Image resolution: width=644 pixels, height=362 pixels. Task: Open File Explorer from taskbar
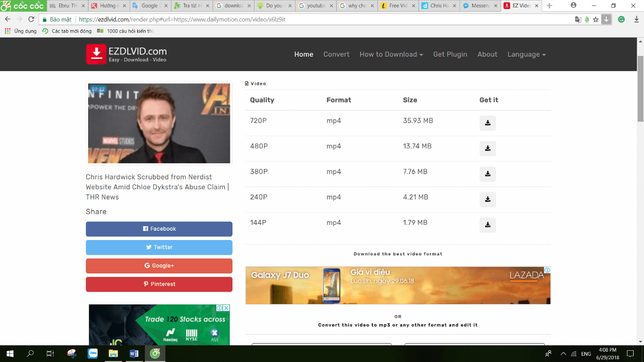click(113, 354)
